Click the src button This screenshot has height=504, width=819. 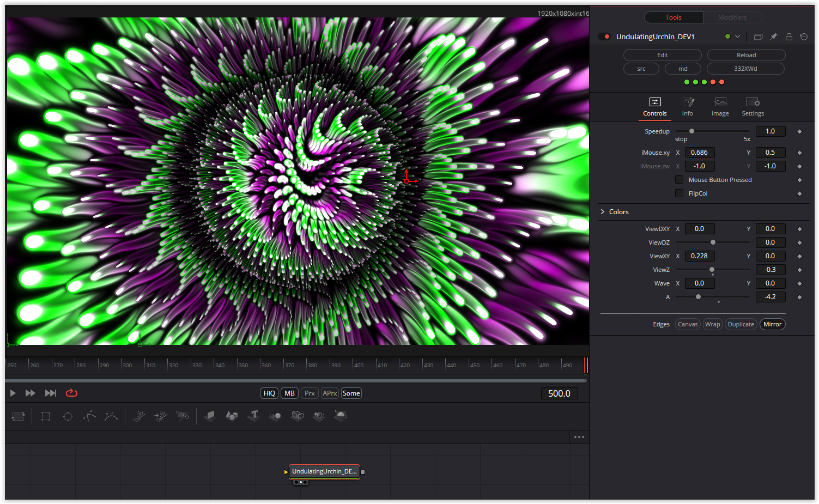(641, 69)
